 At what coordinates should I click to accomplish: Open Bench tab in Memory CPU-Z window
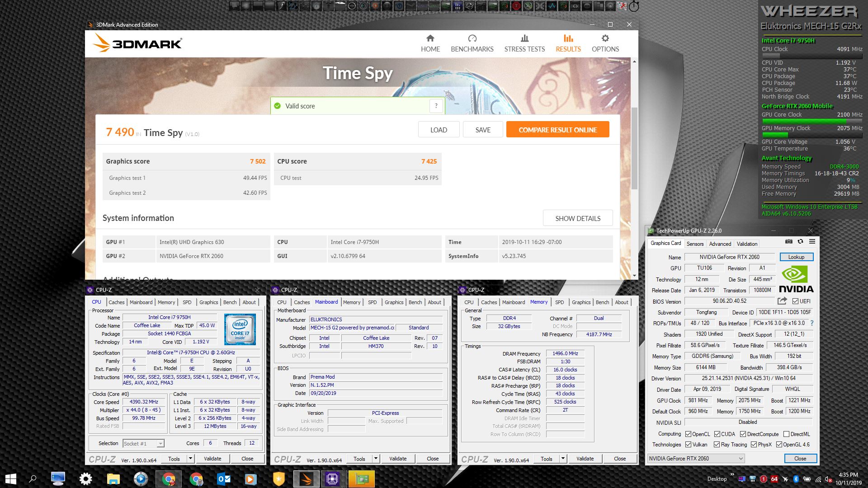(x=602, y=302)
